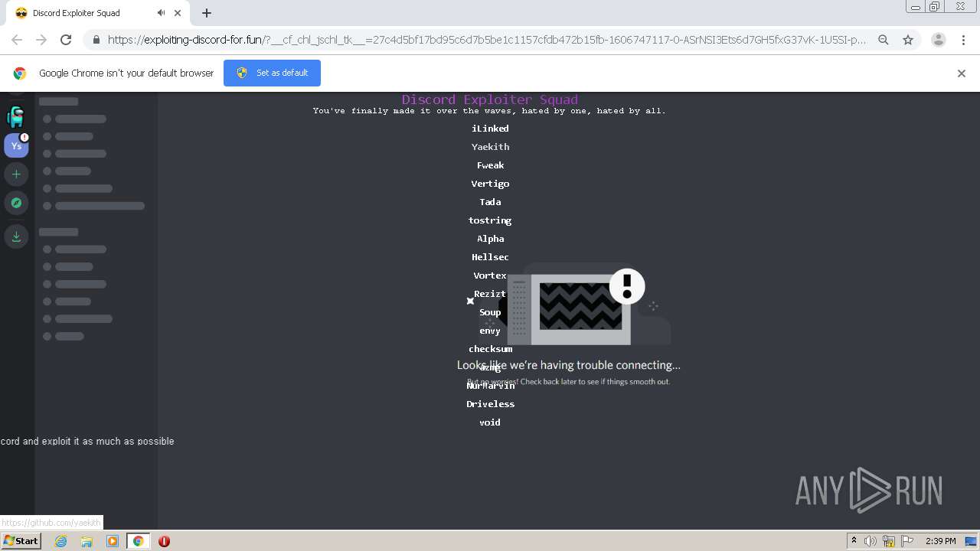Open the Soup link

(490, 312)
